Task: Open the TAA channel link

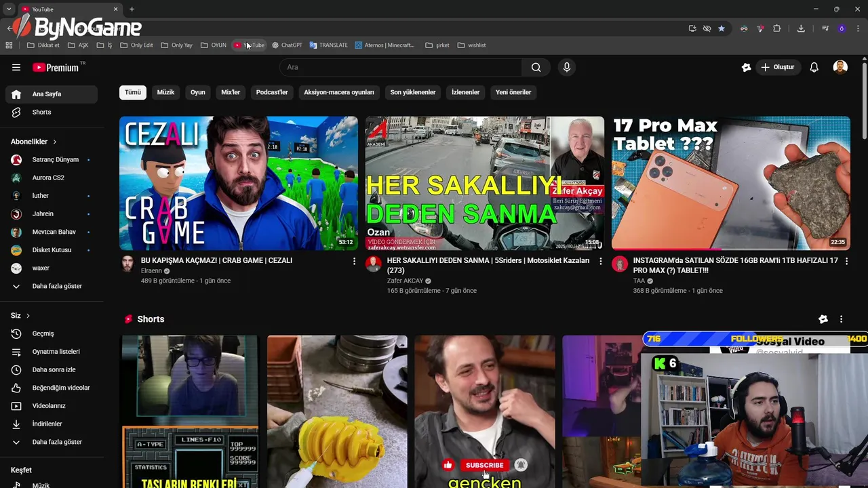Action: [x=639, y=281]
